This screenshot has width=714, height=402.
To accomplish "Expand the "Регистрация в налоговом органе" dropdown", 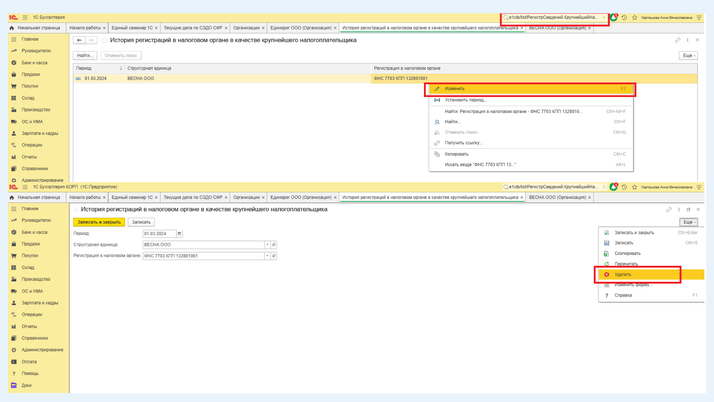I will point(267,256).
